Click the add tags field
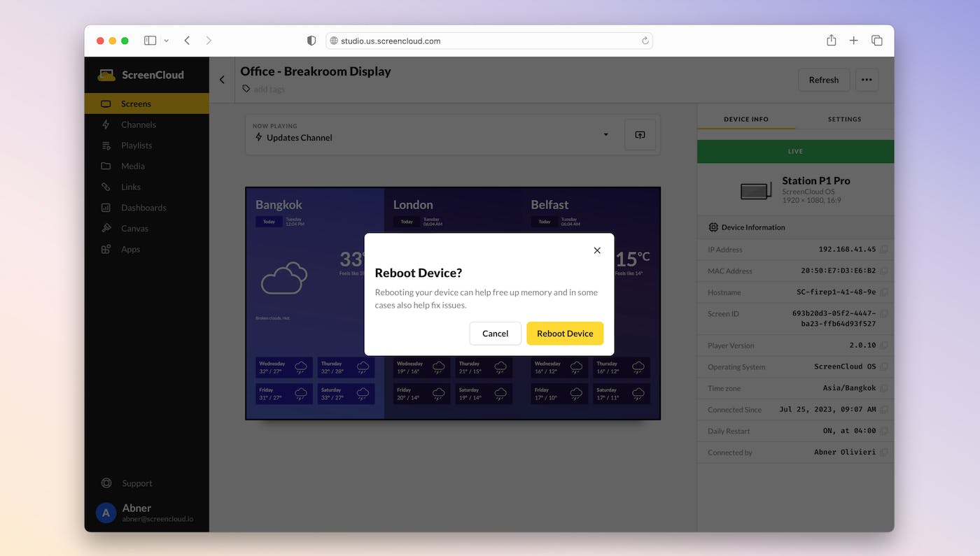Viewport: 980px width, 556px height. [x=269, y=89]
